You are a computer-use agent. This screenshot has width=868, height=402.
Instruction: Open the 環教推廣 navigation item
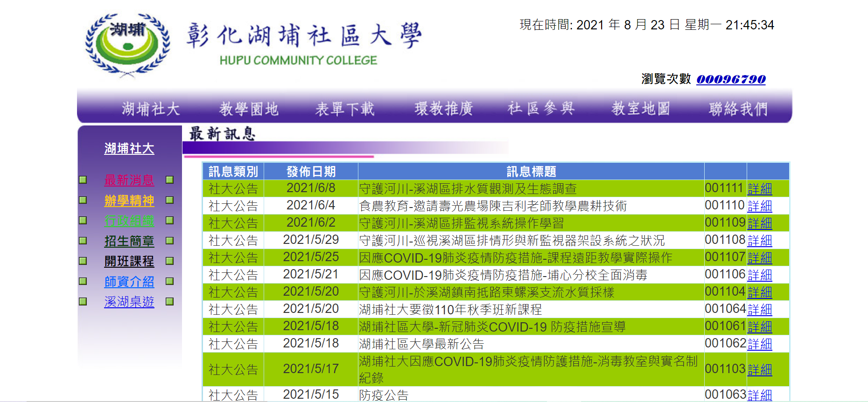click(444, 109)
